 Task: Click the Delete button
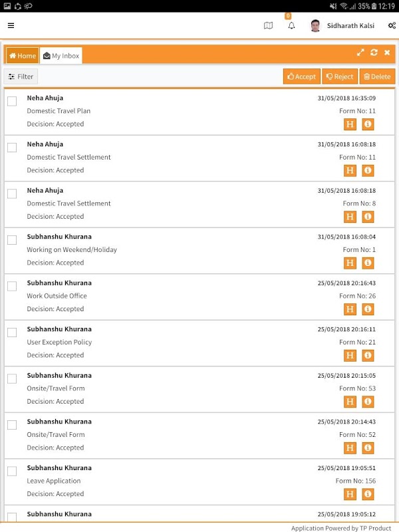click(x=377, y=76)
